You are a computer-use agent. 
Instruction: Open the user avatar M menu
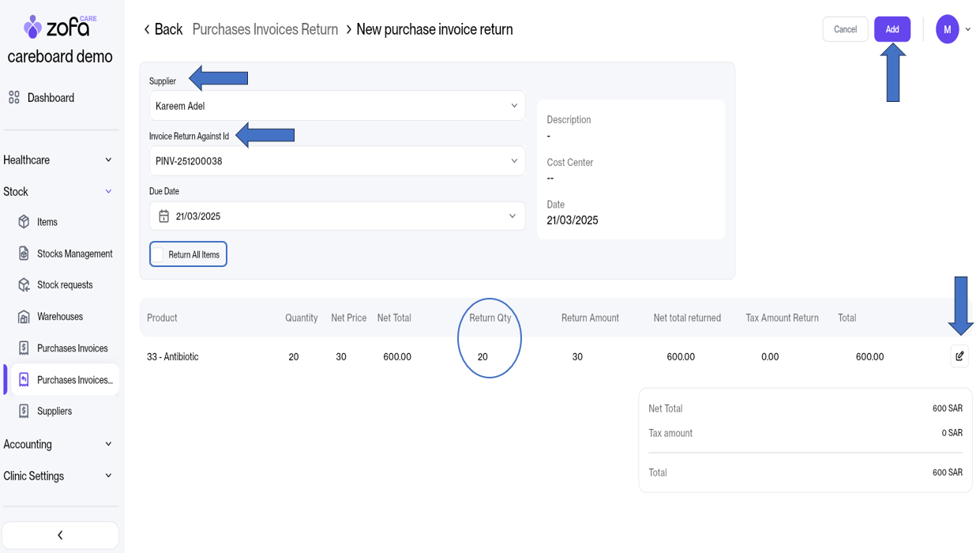tap(948, 29)
